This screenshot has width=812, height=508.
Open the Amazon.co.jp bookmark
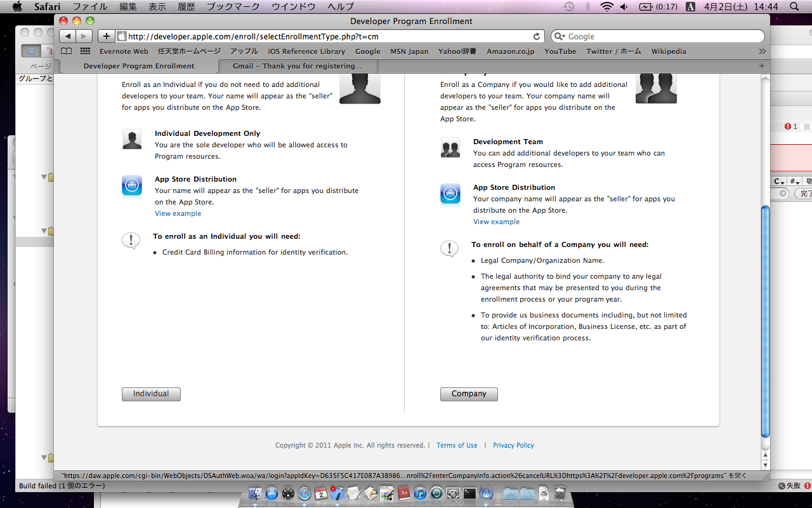[510, 51]
